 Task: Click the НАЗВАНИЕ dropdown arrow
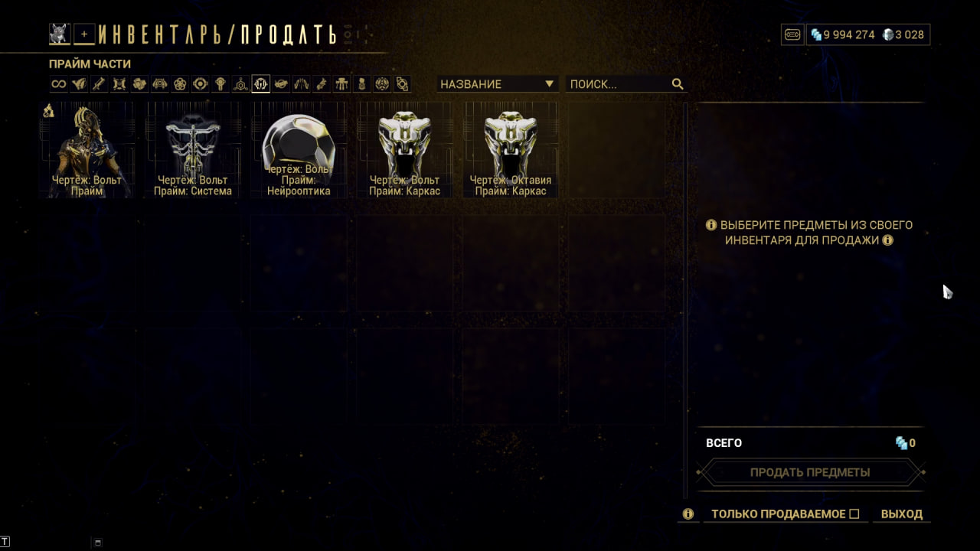coord(549,84)
